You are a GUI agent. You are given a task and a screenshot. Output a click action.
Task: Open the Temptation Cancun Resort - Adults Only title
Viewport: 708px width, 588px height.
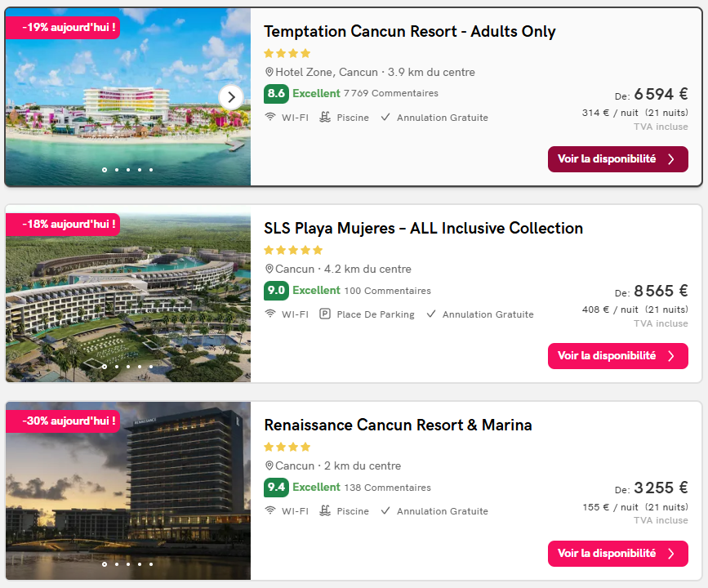410,31
